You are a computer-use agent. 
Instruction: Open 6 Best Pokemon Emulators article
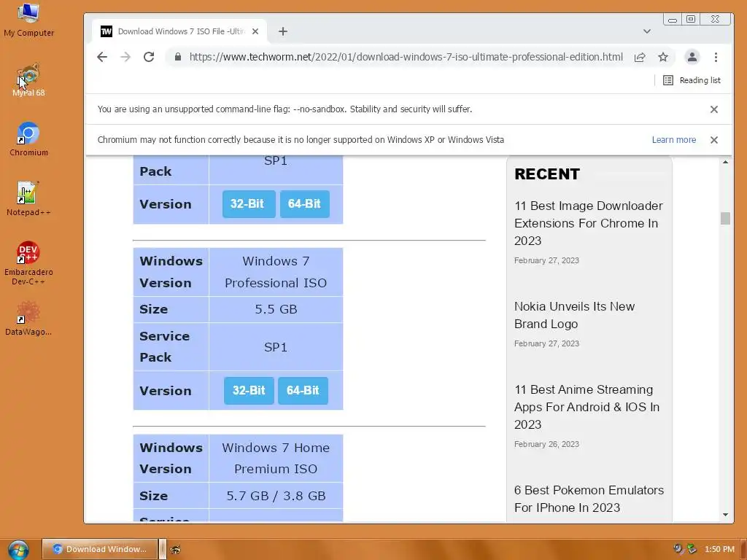pos(589,499)
